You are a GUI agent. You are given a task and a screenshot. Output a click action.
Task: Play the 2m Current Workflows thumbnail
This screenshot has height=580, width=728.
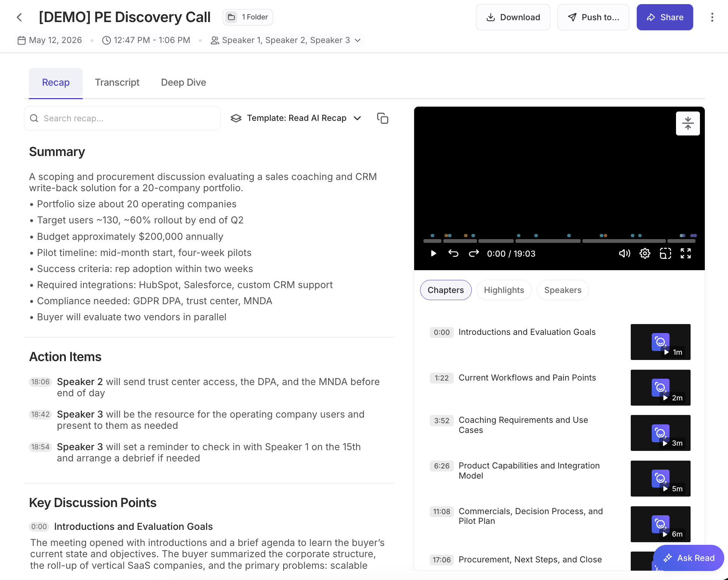660,388
